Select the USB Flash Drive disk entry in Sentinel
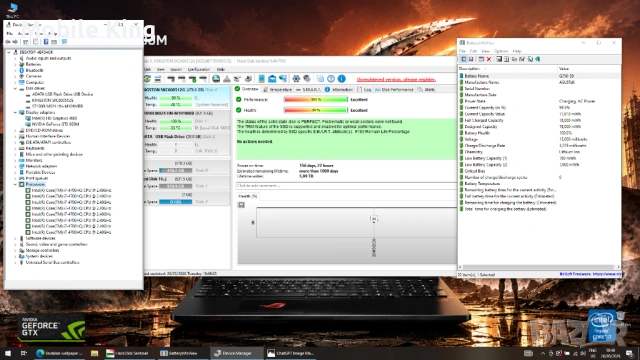 pyautogui.click(x=187, y=144)
